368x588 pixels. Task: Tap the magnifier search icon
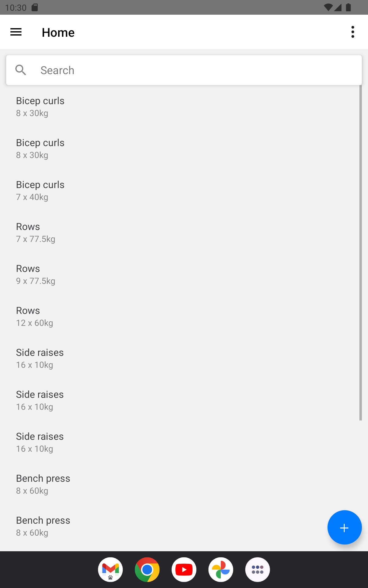tap(21, 70)
